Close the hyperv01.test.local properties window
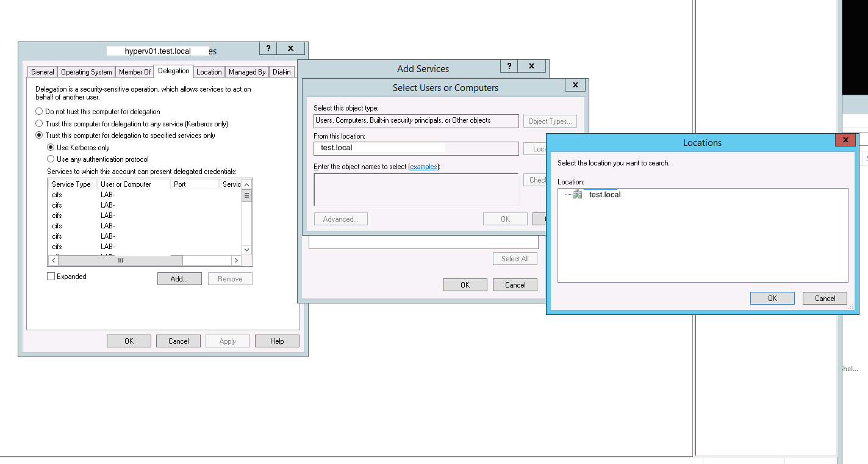This screenshot has width=868, height=464. coord(291,48)
